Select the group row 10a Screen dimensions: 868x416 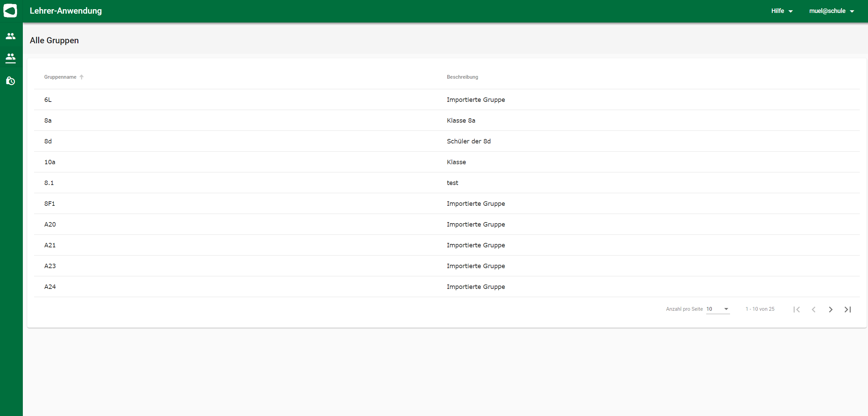(x=447, y=162)
